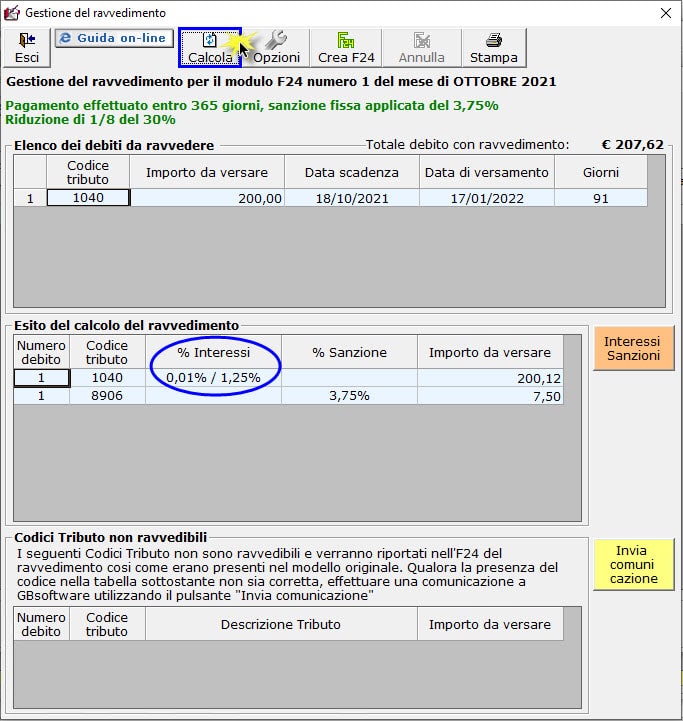Click the Annulla toolbar button
Image resolution: width=683 pixels, height=721 pixels.
(421, 47)
